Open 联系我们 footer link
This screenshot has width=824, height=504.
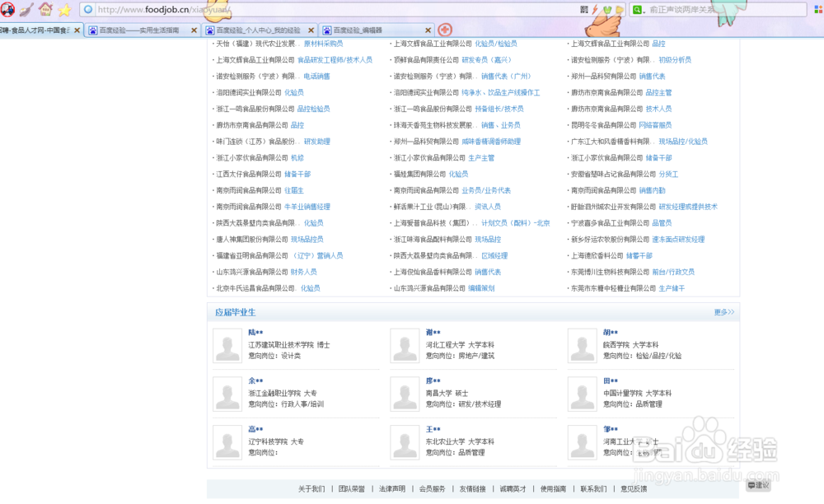593,489
